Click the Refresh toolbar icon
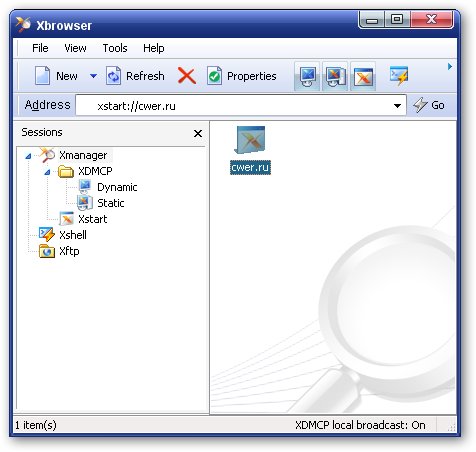The image size is (476, 452). coord(113,76)
